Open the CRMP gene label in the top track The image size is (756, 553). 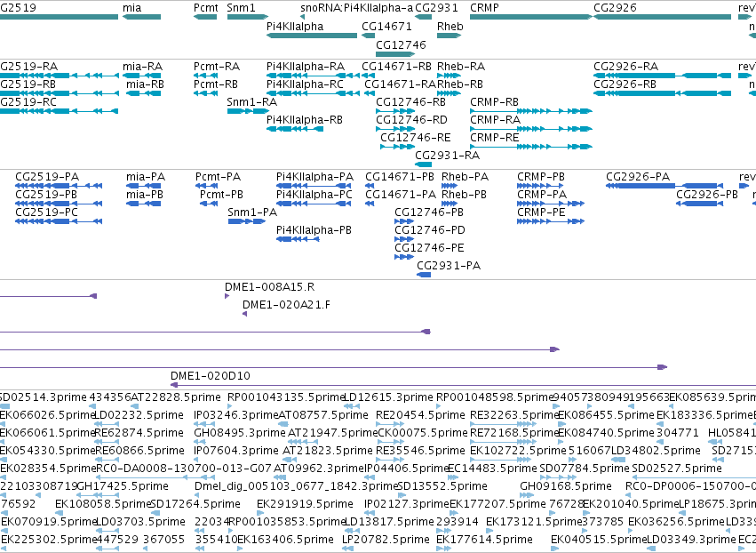coord(484,8)
